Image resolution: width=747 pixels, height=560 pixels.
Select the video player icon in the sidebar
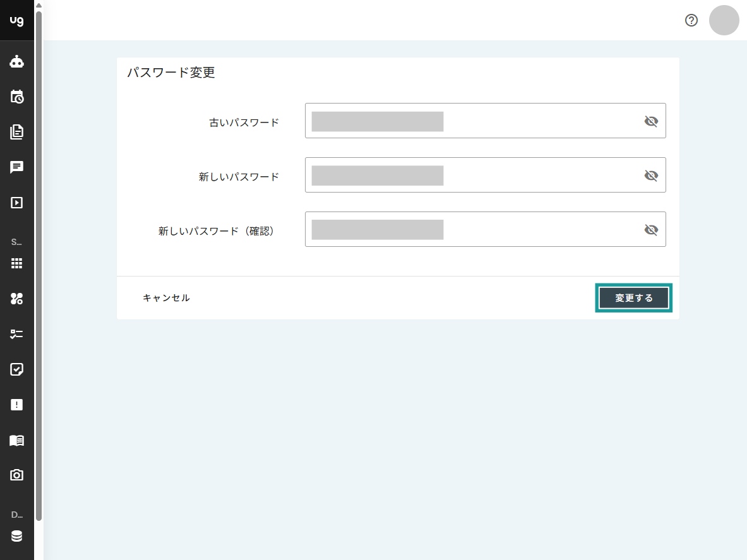coord(16,203)
